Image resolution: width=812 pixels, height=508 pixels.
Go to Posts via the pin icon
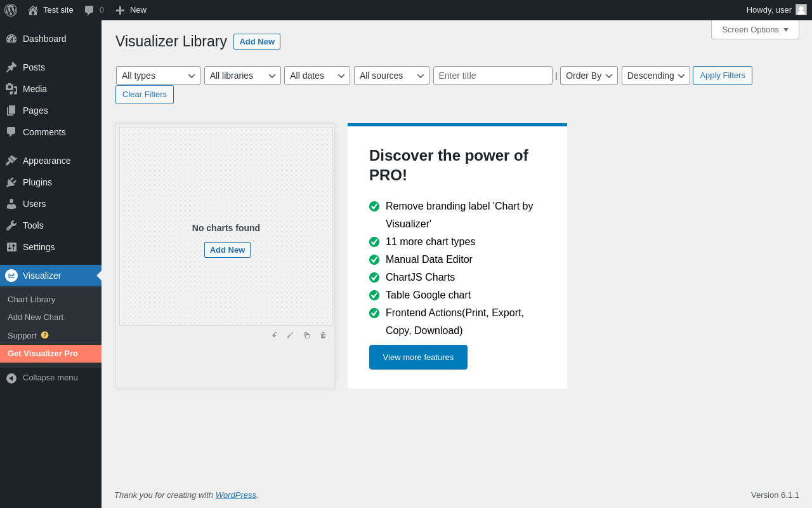point(11,67)
